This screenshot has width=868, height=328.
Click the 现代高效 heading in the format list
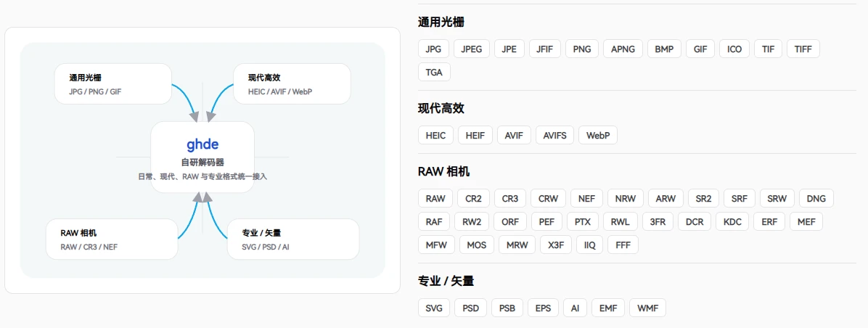click(x=441, y=108)
